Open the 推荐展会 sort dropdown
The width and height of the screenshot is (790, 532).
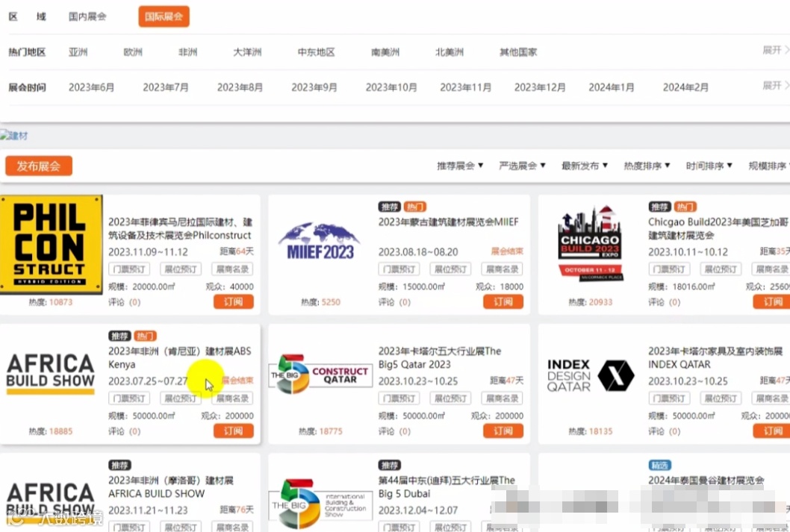[460, 166]
